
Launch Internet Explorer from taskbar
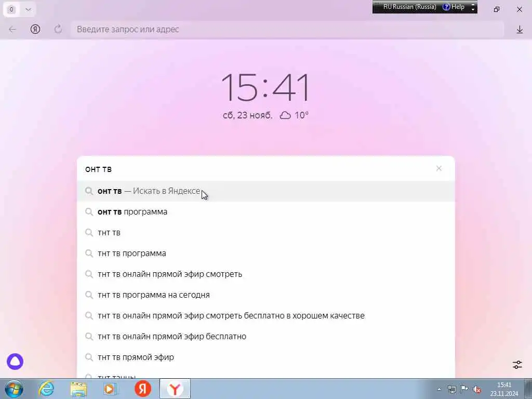click(x=46, y=389)
